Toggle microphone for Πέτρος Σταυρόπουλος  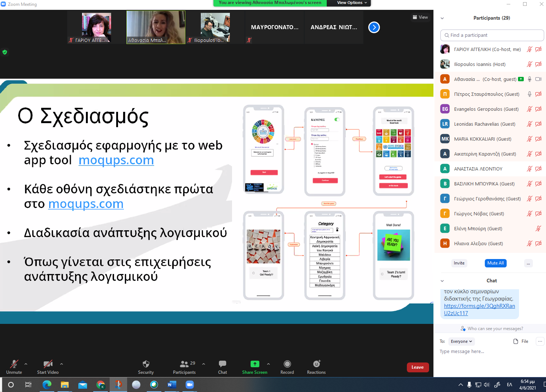click(x=529, y=94)
